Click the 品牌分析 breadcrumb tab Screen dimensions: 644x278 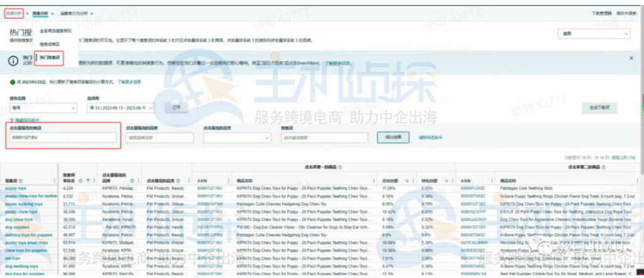(x=14, y=13)
